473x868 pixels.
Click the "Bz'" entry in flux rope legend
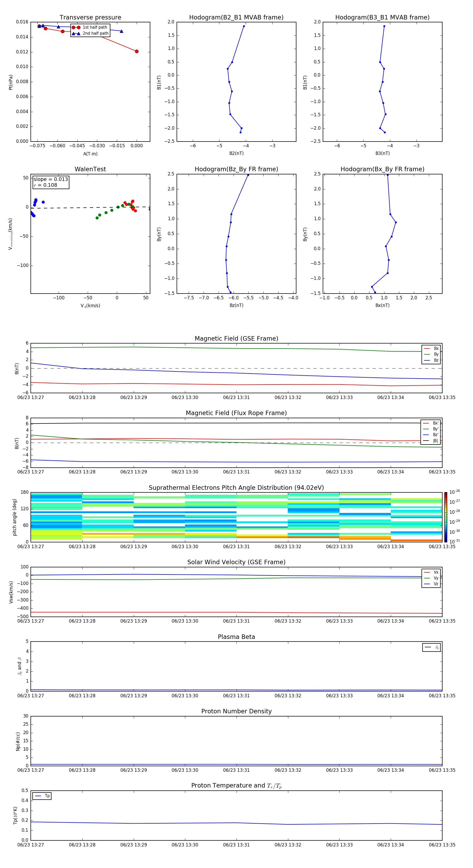click(431, 435)
